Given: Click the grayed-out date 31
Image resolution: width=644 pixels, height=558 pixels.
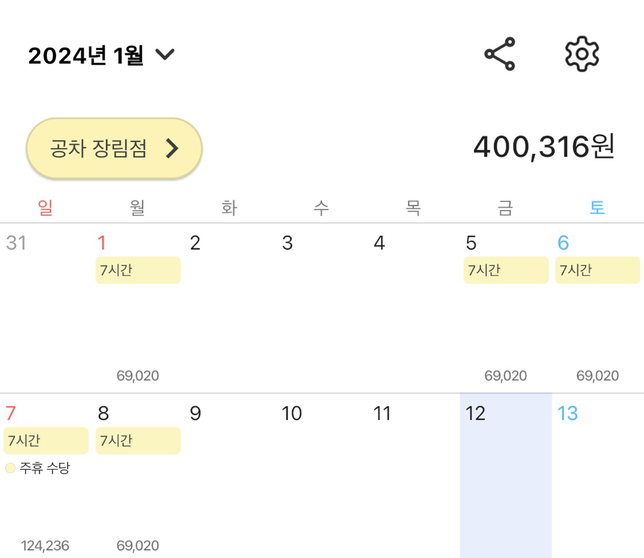Looking at the screenshot, I should coord(16,243).
